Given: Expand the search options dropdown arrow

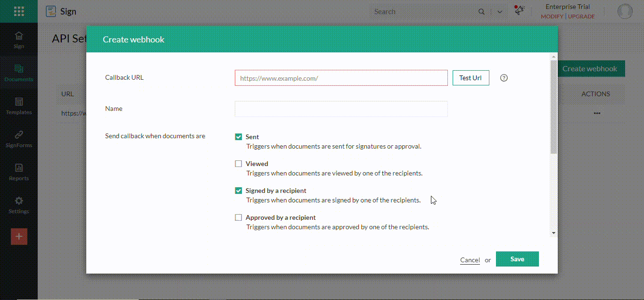Looking at the screenshot, I should pyautogui.click(x=499, y=11).
